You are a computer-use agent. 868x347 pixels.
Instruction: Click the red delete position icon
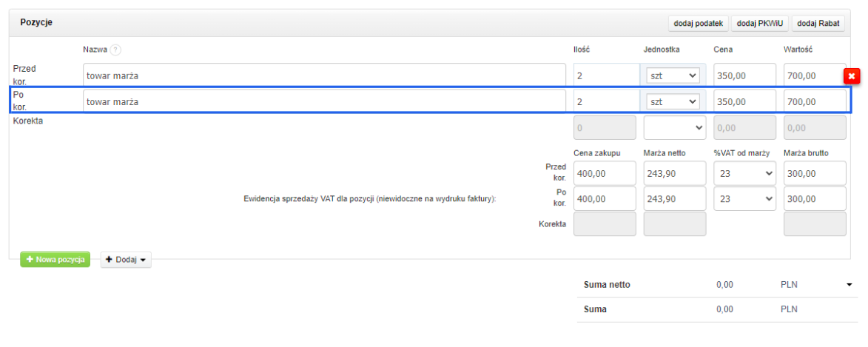(x=852, y=75)
